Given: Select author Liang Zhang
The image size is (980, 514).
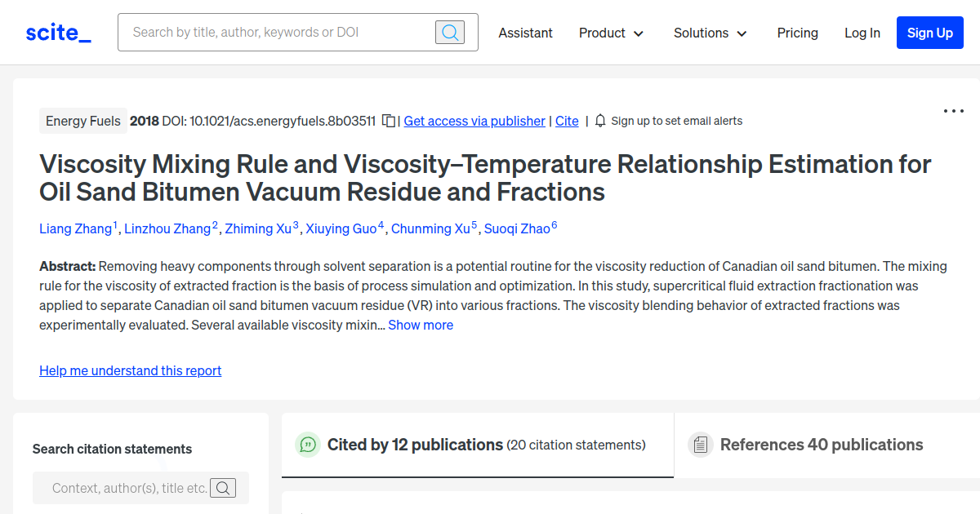Looking at the screenshot, I should (x=75, y=228).
